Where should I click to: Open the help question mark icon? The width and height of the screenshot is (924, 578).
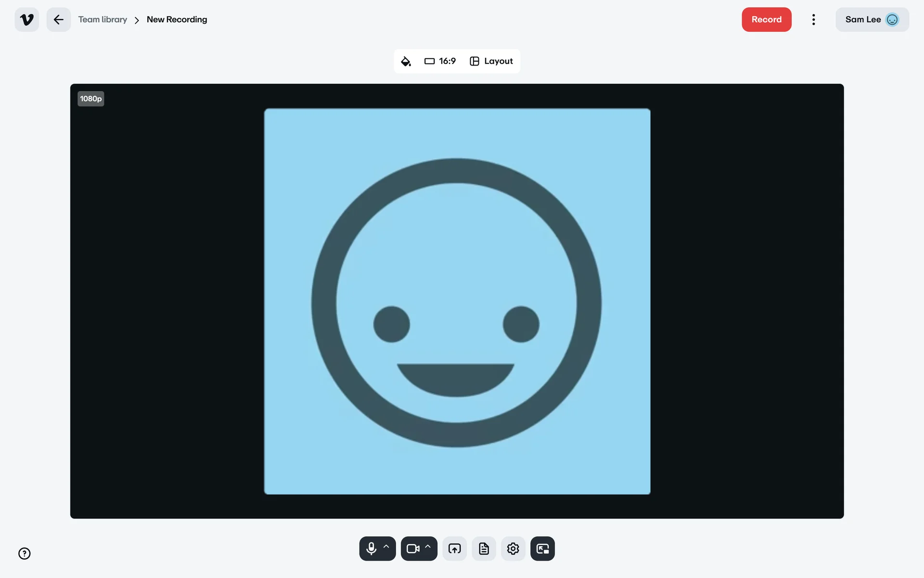(25, 553)
